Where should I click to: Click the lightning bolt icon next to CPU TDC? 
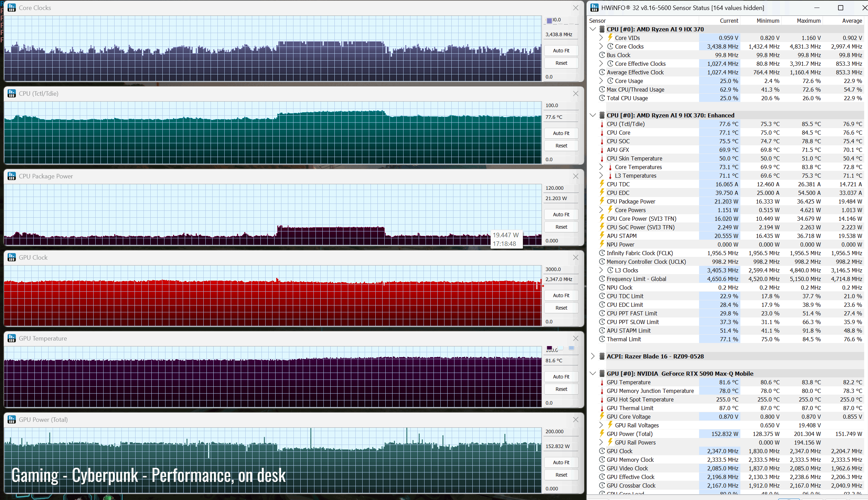(x=602, y=184)
